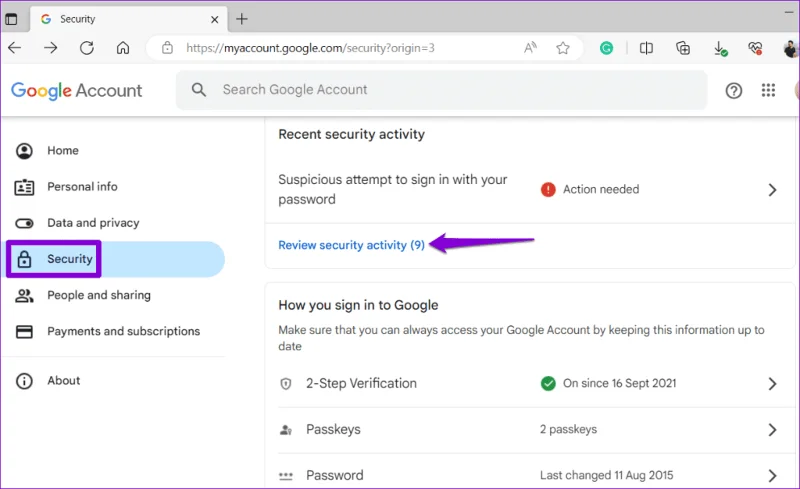View site information via the lock icon

pyautogui.click(x=167, y=48)
